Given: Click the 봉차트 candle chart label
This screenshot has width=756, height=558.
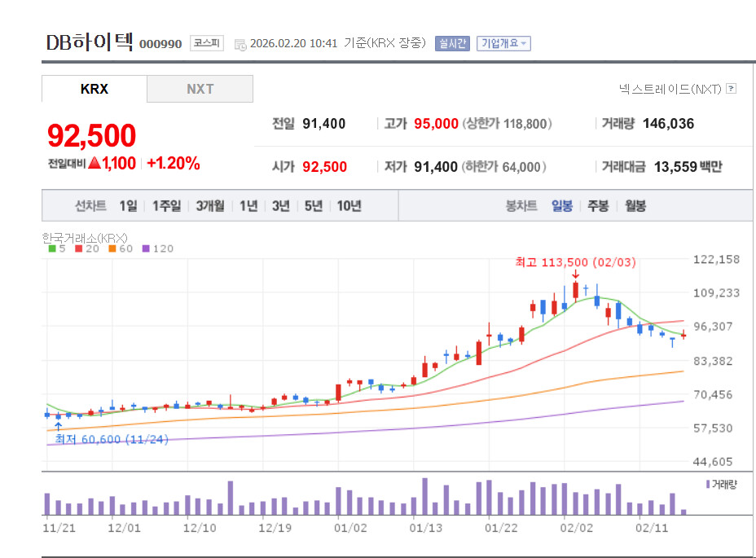Looking at the screenshot, I should tap(521, 206).
